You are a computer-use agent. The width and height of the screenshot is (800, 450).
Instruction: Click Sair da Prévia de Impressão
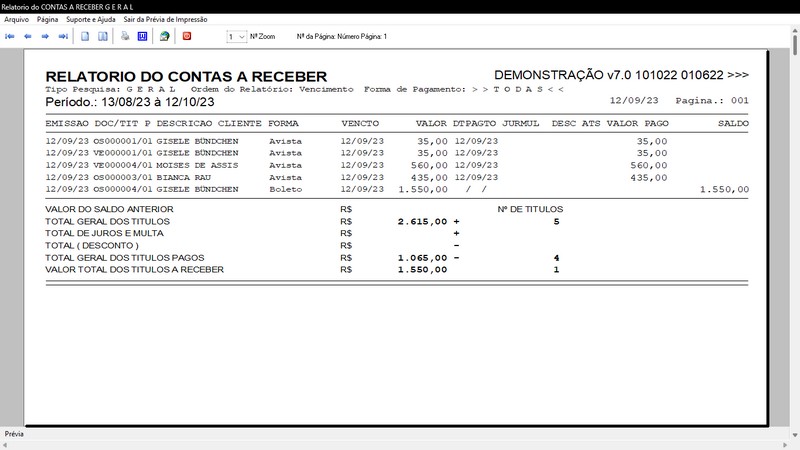point(165,19)
